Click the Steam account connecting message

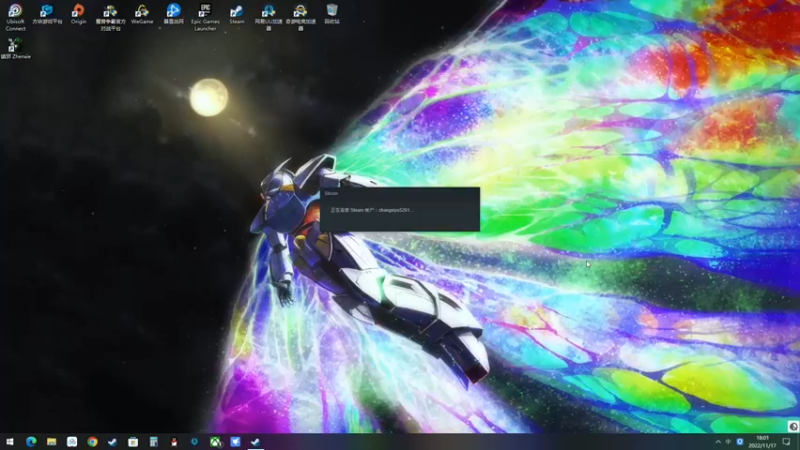pyautogui.click(x=371, y=210)
